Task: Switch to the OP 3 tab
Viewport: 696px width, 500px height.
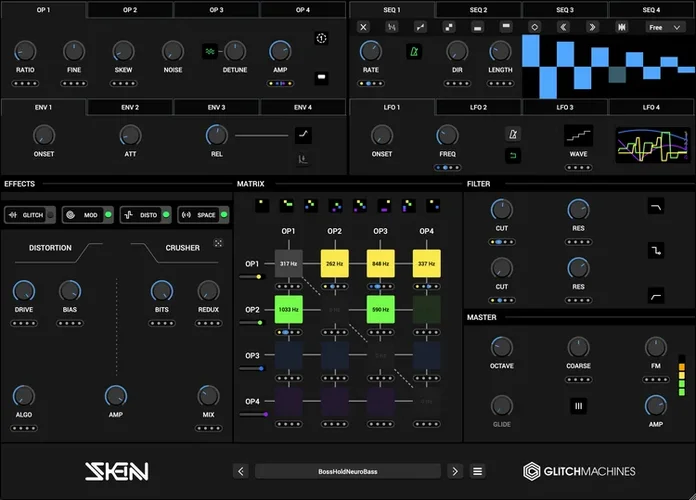Action: [x=216, y=9]
